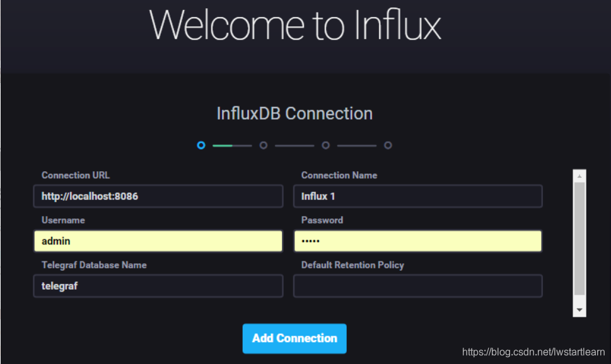Click the InfluxDB Connection heading
This screenshot has height=364, width=611.
[x=294, y=114]
